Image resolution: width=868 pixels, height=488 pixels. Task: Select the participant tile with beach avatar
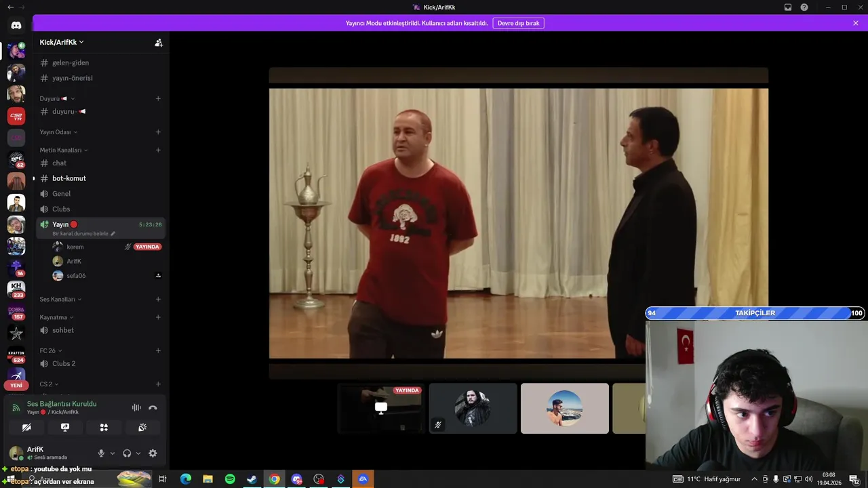click(x=565, y=408)
